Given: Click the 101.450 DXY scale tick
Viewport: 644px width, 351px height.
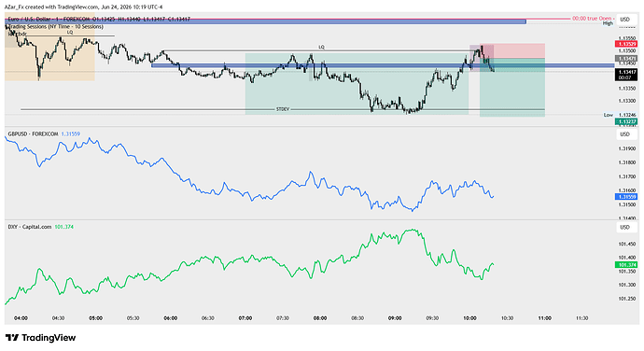Looking at the screenshot, I should click(627, 245).
